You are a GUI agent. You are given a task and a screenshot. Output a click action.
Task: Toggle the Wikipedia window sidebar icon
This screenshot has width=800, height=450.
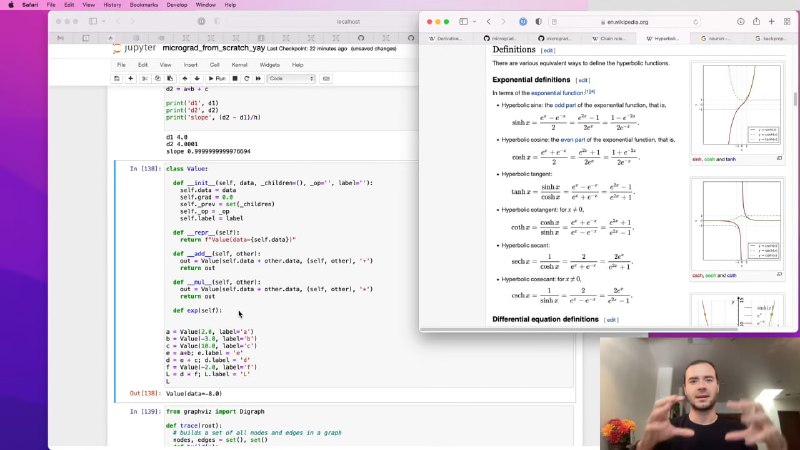pos(463,21)
